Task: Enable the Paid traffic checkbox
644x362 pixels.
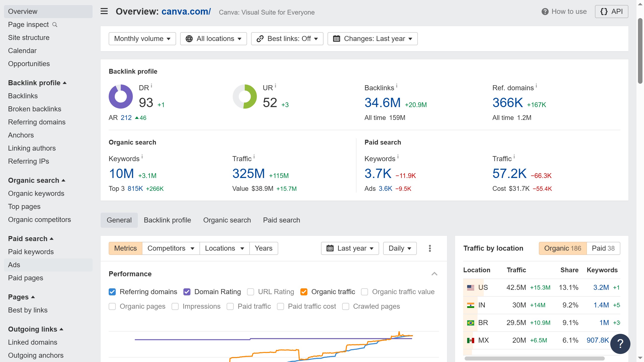Action: 230,306
